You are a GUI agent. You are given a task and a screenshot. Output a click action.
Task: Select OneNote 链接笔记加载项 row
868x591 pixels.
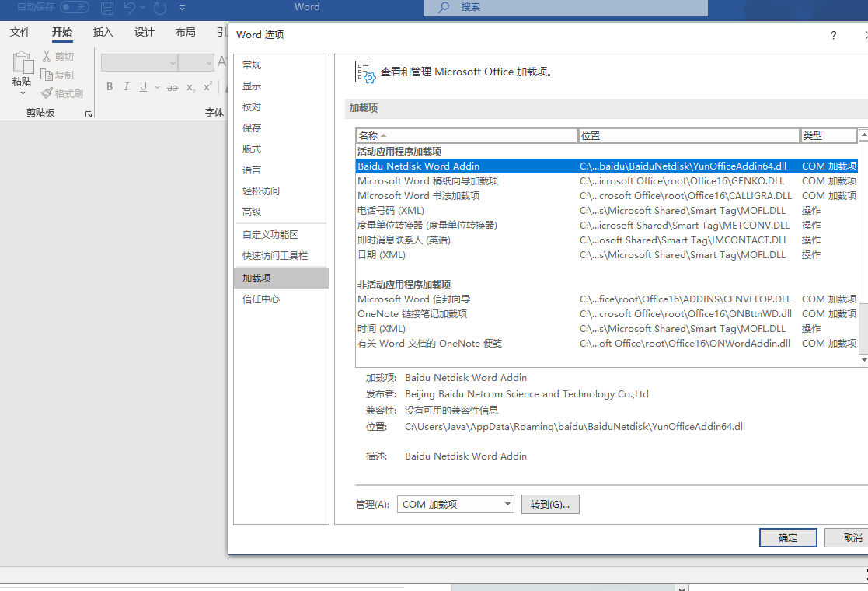point(607,314)
